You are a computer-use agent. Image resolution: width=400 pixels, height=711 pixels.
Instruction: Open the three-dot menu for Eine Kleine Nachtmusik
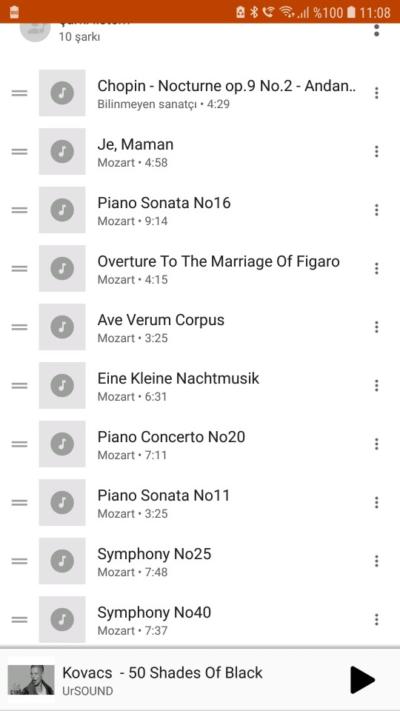(376, 385)
